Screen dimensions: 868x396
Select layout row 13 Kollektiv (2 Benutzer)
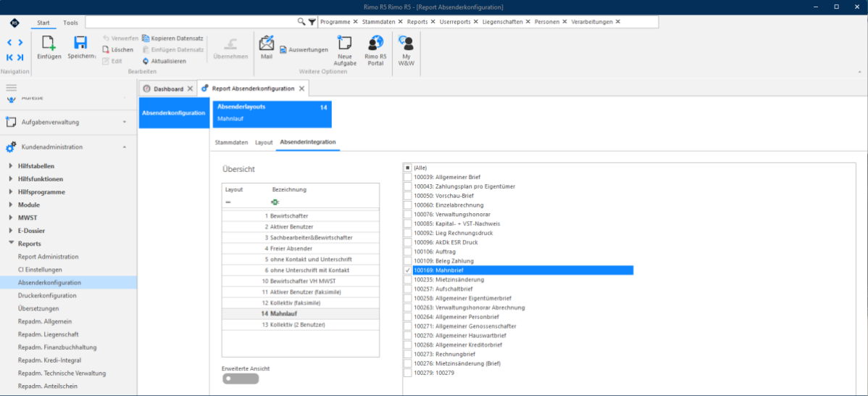point(300,324)
